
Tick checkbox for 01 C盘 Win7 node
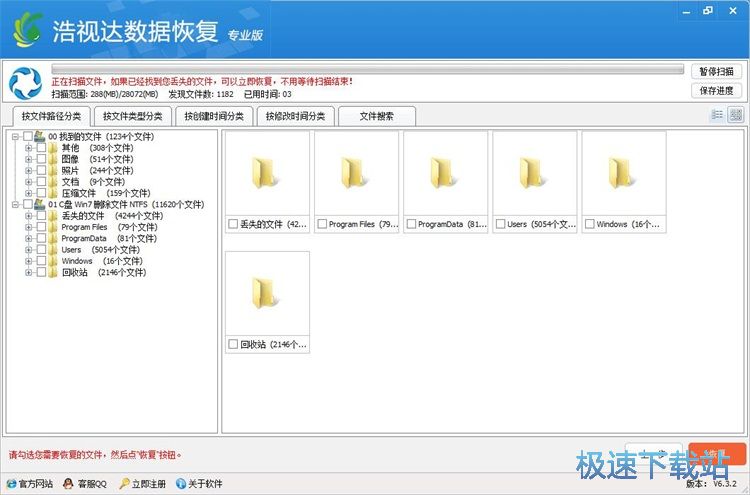[28, 204]
